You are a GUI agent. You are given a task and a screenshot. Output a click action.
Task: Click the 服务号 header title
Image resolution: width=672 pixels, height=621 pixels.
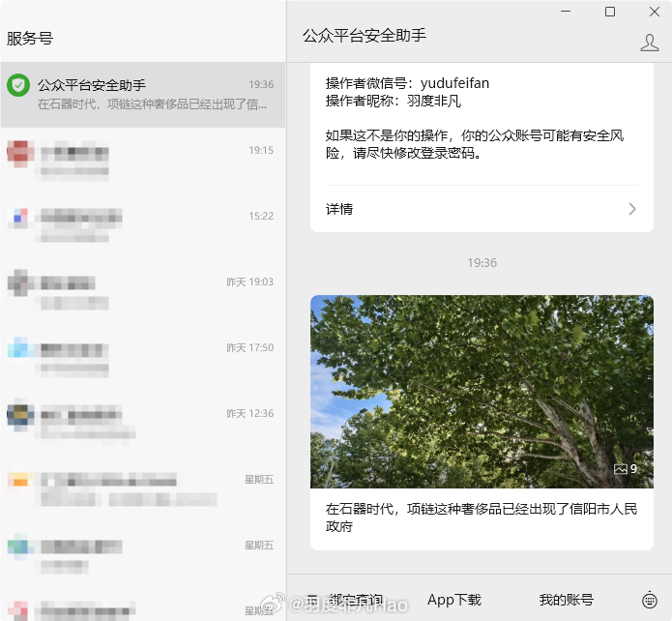click(x=30, y=38)
